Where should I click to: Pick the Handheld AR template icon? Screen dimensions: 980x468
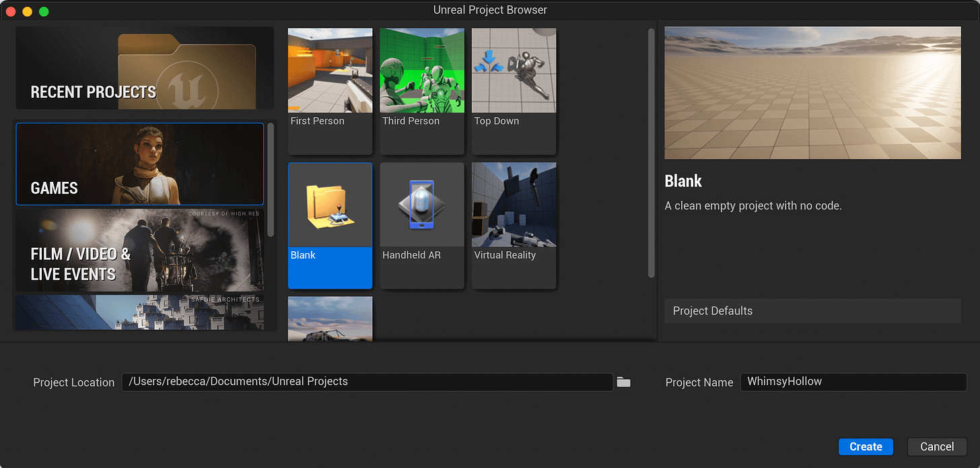422,205
